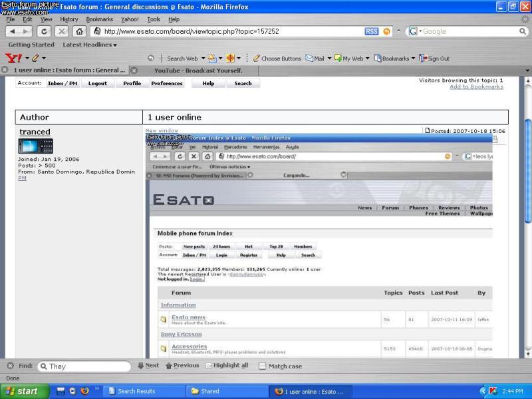Open the Shared folder taskbar item
This screenshot has height=399, width=532.
[227, 391]
